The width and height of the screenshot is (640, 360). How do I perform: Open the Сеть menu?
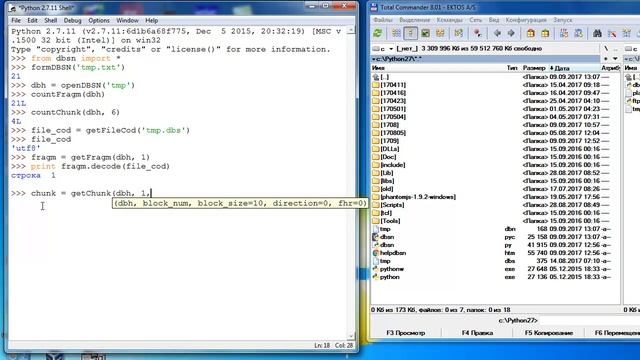[x=476, y=20]
